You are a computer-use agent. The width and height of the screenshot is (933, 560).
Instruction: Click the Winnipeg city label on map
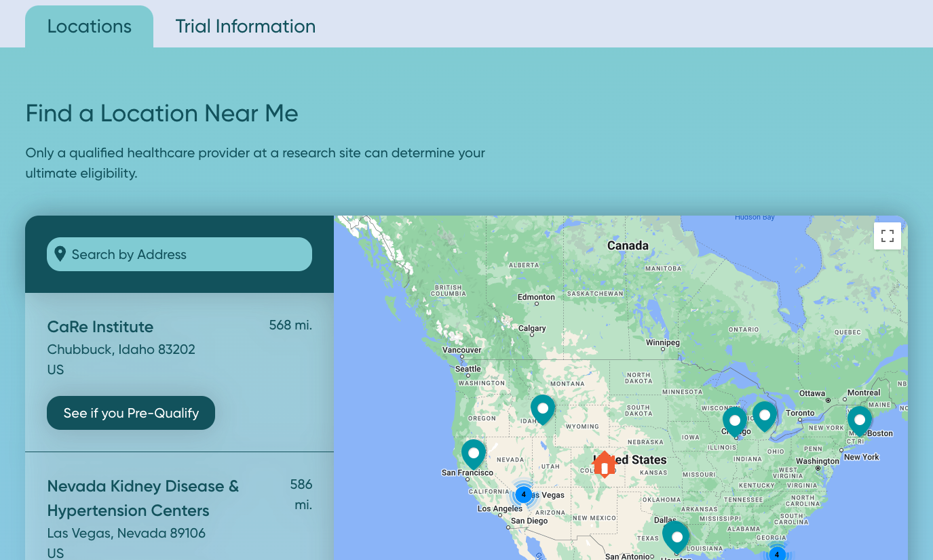tap(663, 342)
